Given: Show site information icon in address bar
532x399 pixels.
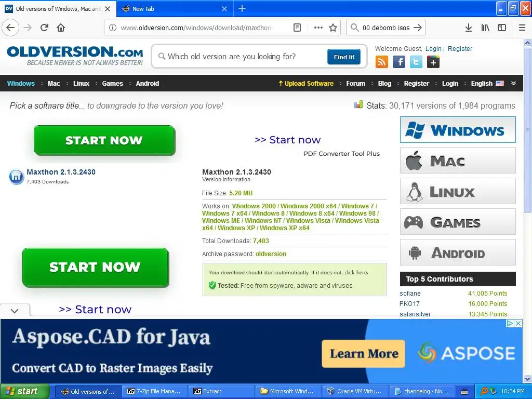Looking at the screenshot, I should click(x=113, y=28).
